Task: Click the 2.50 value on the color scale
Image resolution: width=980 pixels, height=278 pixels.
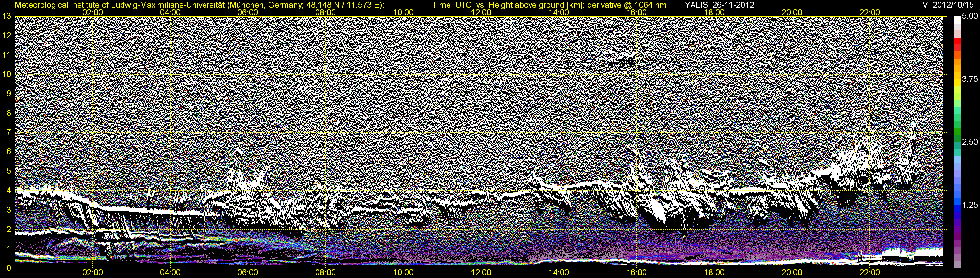Action: click(x=970, y=142)
